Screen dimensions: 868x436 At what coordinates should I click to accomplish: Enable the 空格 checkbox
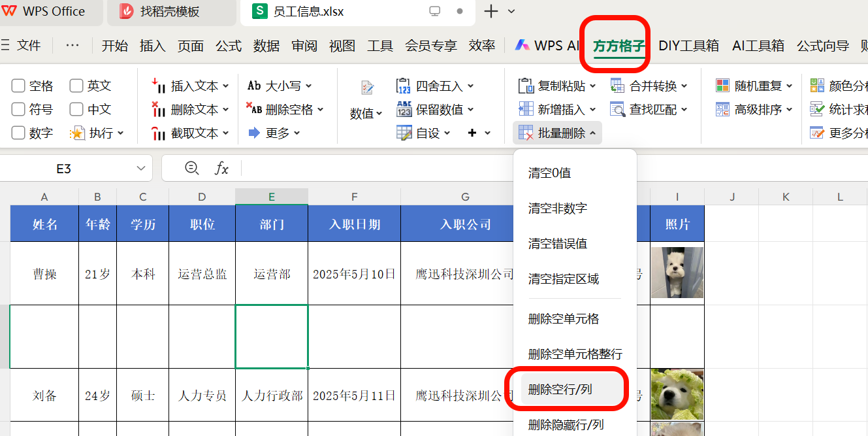coord(18,86)
